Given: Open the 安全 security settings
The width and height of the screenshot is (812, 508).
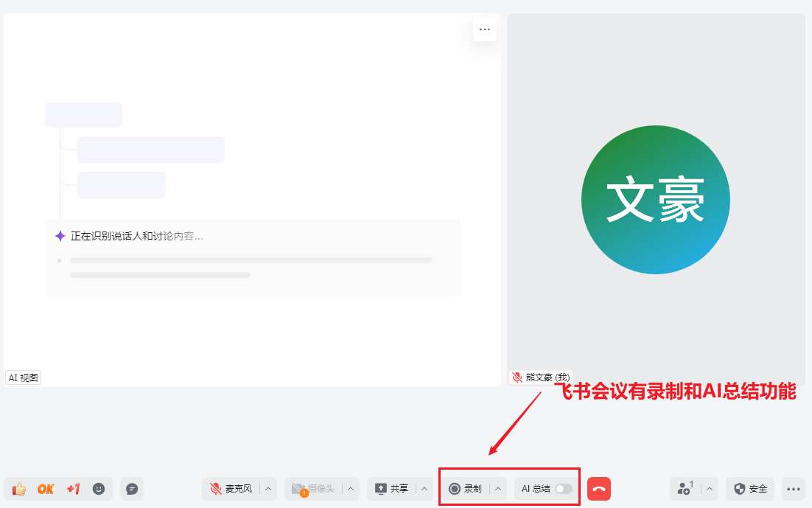Looking at the screenshot, I should (750, 489).
